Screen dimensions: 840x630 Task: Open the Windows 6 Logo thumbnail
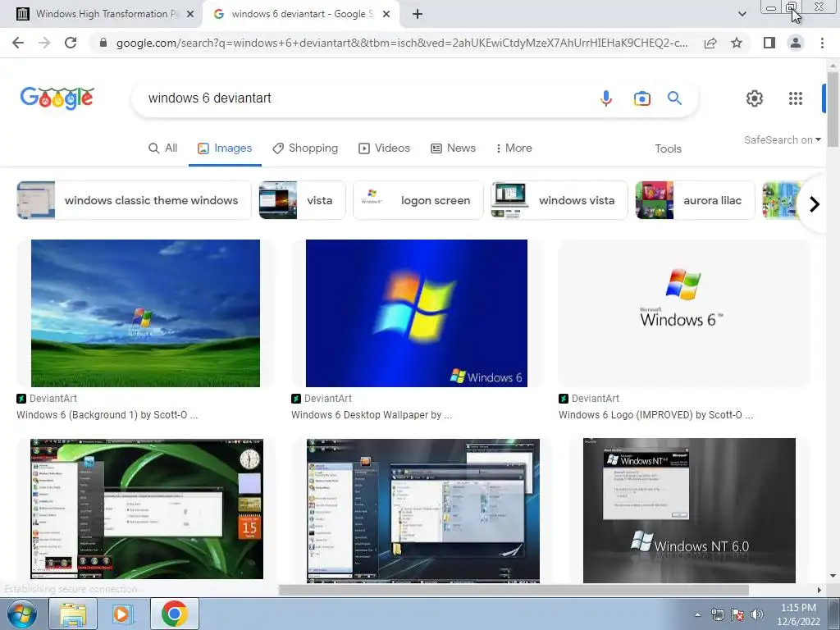point(683,313)
